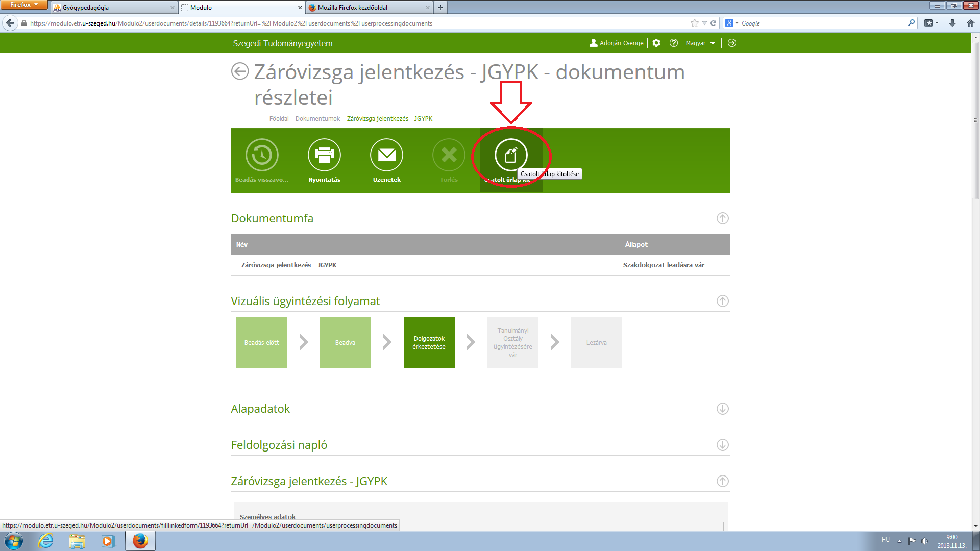Open the Magyar language dropdown
This screenshot has height=551, width=980.
(x=700, y=43)
